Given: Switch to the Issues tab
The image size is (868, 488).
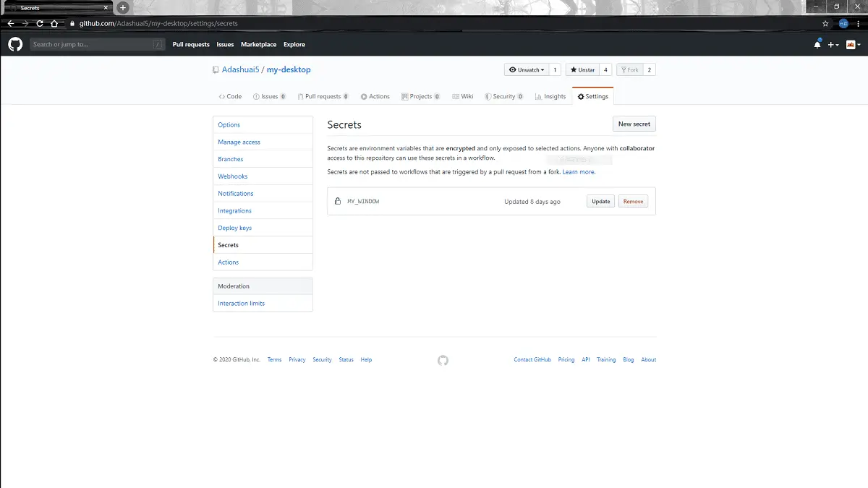Looking at the screenshot, I should point(269,96).
